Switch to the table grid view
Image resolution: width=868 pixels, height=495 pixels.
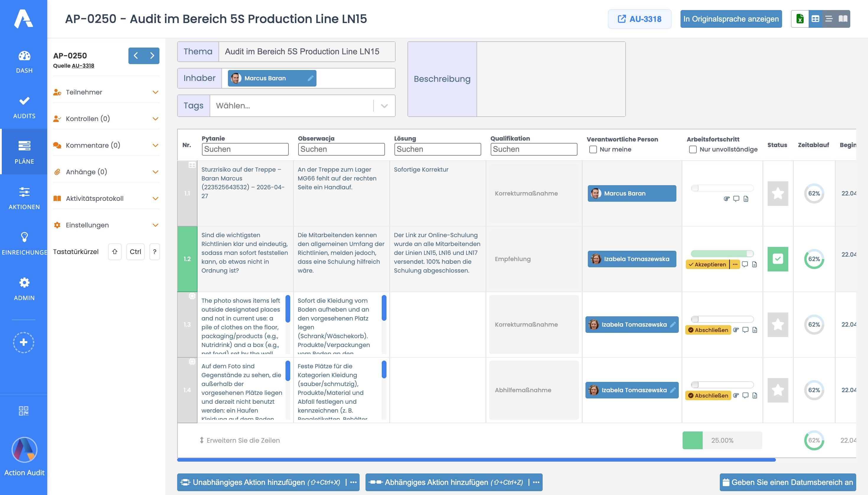pyautogui.click(x=815, y=19)
